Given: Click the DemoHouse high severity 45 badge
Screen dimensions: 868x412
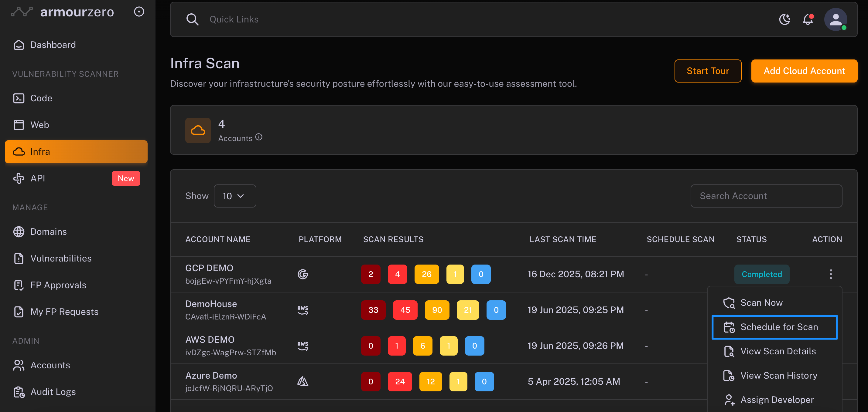Looking at the screenshot, I should click(405, 310).
